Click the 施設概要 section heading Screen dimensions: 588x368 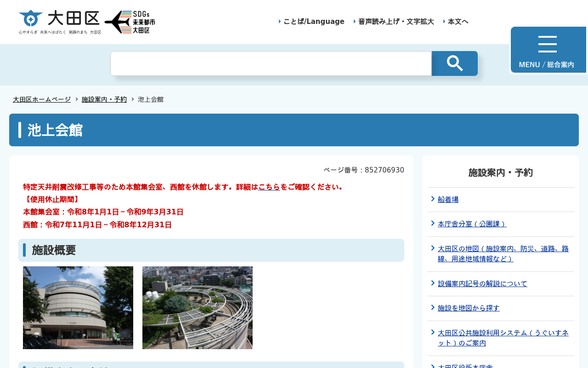coord(54,250)
